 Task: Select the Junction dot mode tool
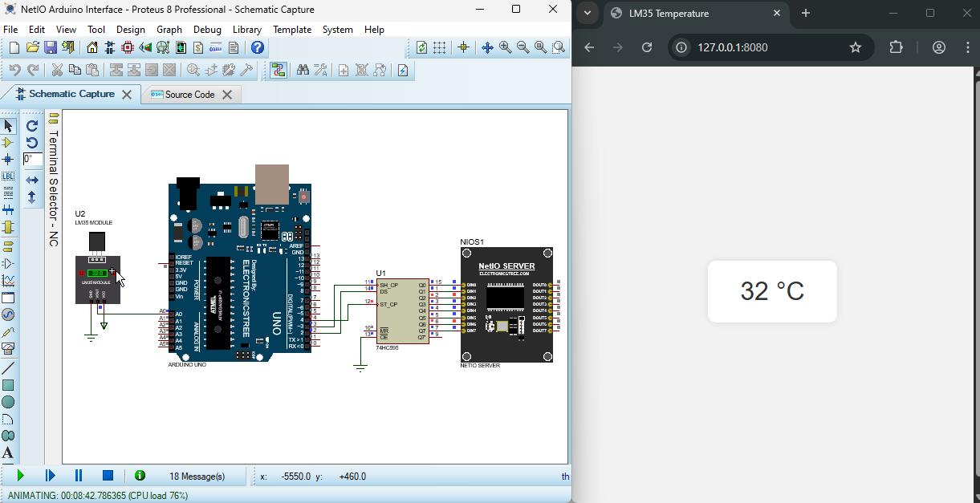click(x=8, y=160)
